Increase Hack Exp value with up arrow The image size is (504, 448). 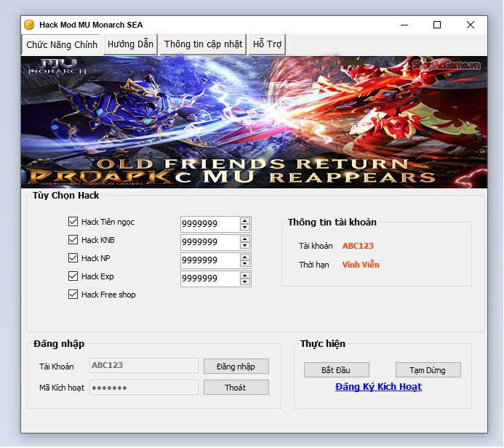coord(245,276)
